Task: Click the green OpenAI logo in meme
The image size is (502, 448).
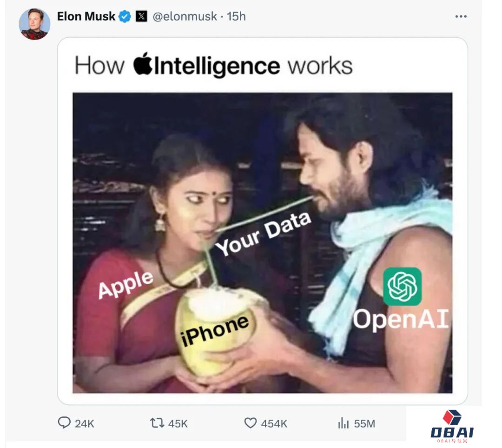Action: click(402, 287)
